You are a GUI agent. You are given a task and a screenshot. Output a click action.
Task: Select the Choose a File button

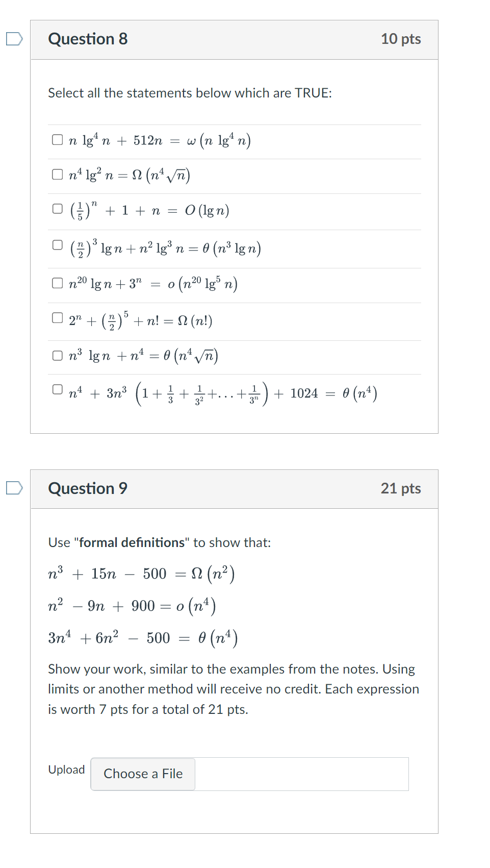(x=143, y=774)
